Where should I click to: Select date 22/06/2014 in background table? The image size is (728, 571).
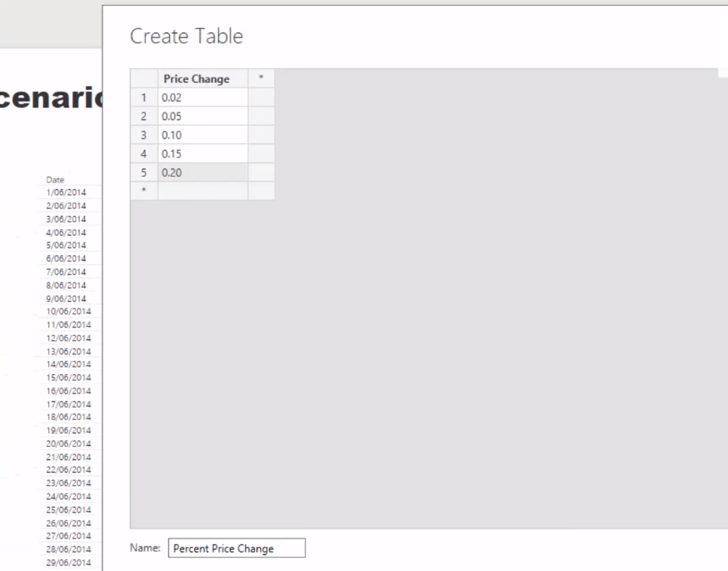point(68,469)
